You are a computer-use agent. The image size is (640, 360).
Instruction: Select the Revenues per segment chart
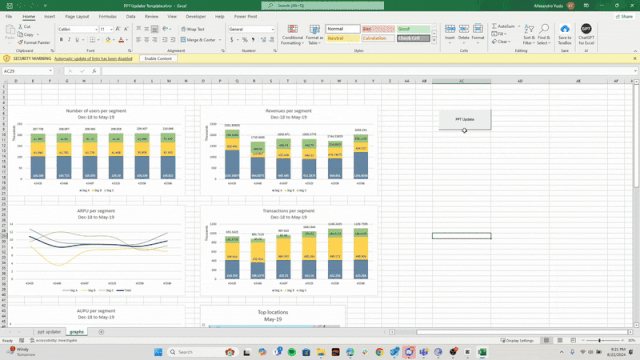click(x=289, y=150)
